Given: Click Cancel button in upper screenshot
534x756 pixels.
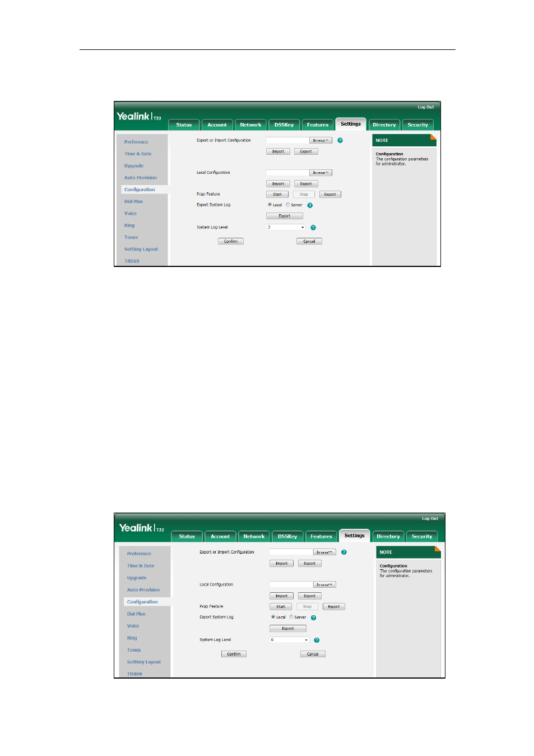Looking at the screenshot, I should [x=309, y=242].
